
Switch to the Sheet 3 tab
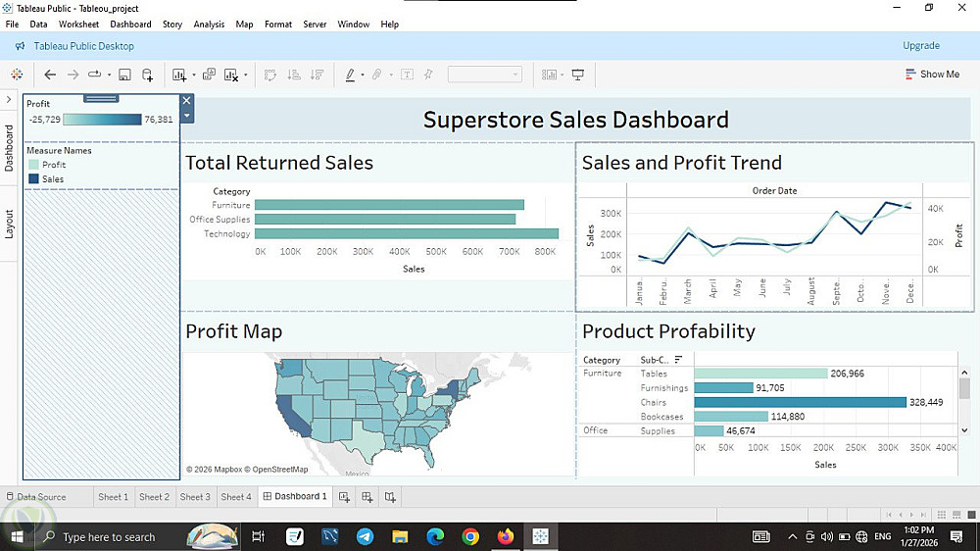[x=195, y=497]
